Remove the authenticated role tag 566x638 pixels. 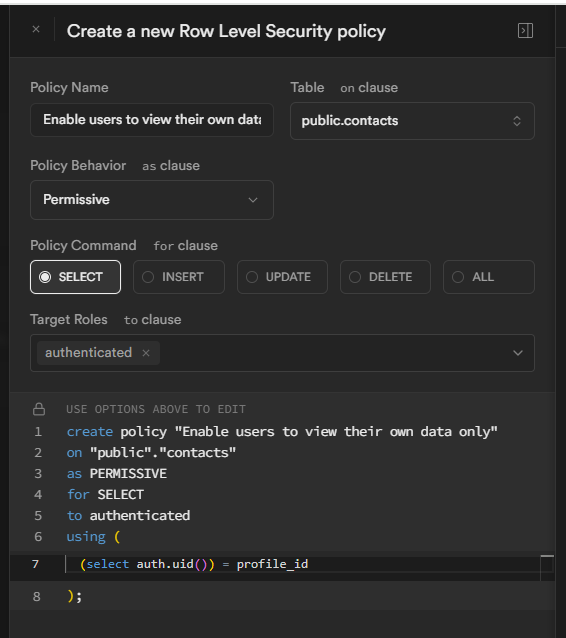point(146,353)
